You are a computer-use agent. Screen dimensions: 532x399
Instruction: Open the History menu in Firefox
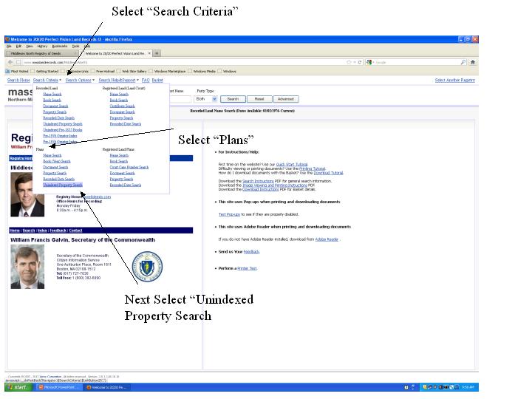coord(42,46)
